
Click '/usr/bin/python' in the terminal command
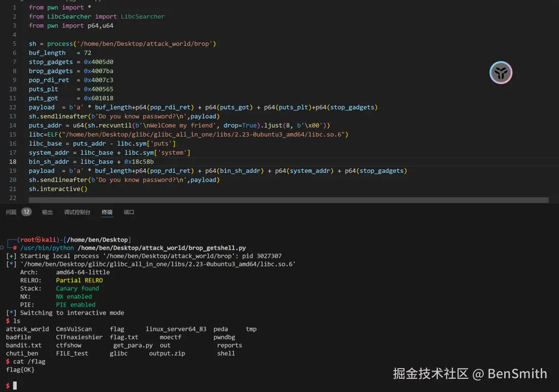[47, 248]
